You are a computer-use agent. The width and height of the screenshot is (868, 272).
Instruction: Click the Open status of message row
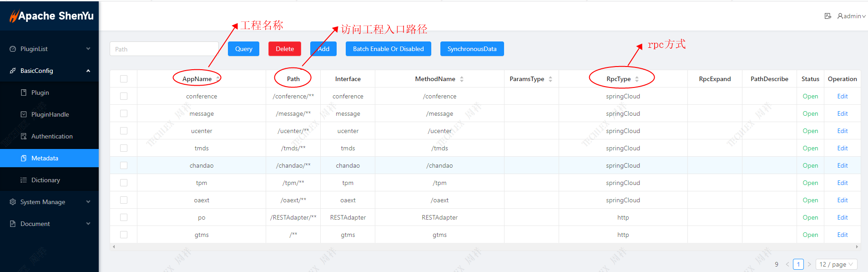point(810,113)
